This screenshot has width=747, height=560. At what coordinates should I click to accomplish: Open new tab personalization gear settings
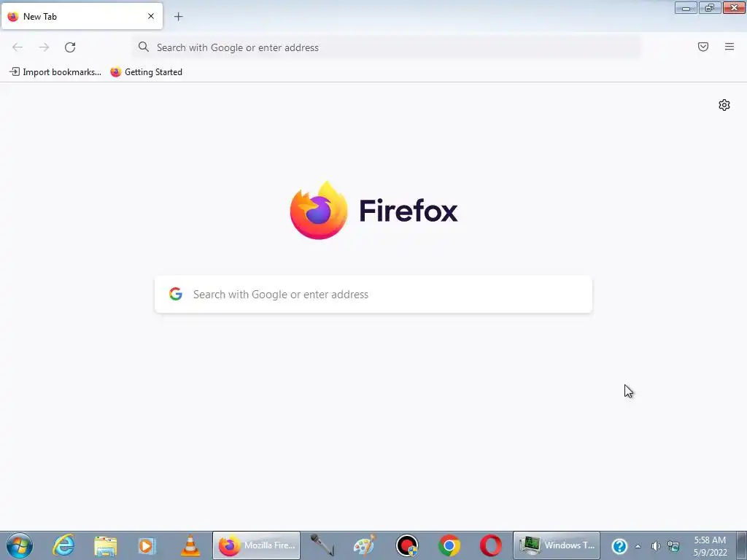(x=724, y=105)
